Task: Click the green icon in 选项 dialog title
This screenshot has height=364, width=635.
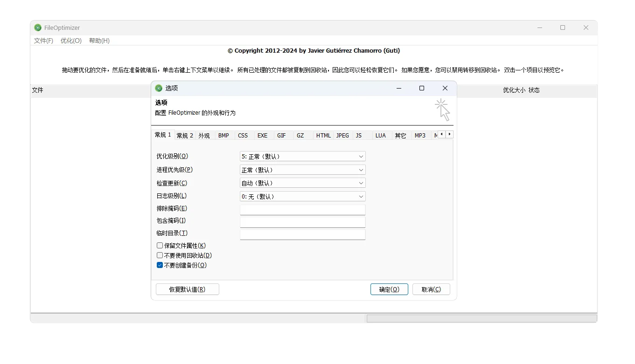Action: (159, 88)
